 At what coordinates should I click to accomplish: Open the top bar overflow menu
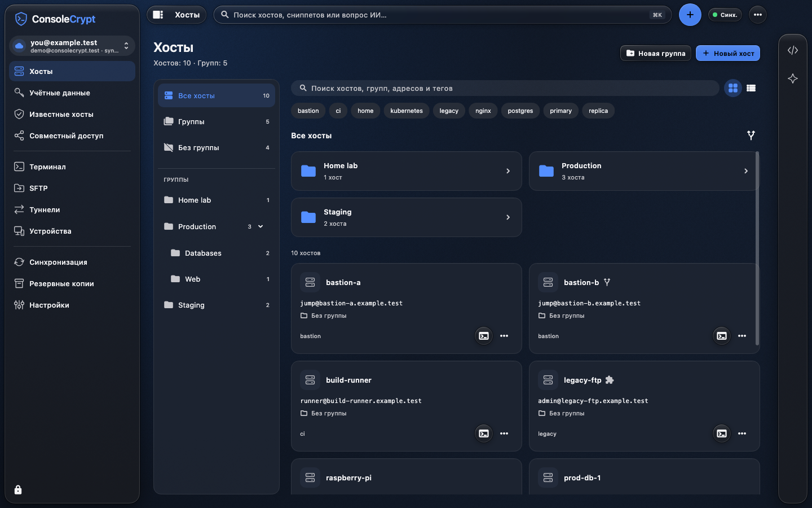[758, 15]
